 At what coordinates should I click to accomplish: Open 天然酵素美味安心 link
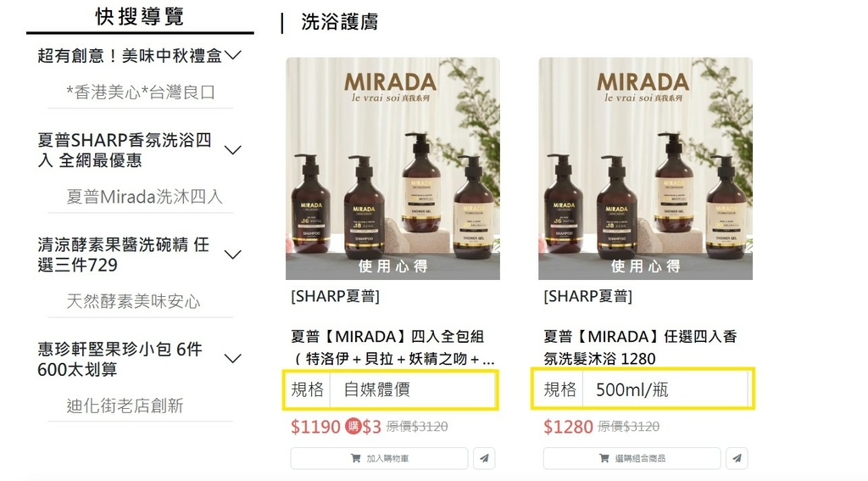click(x=133, y=301)
